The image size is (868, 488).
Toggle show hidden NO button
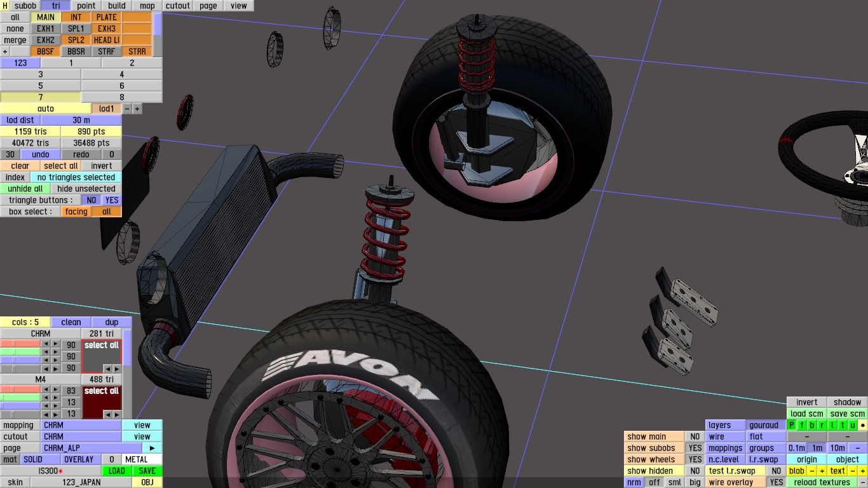[695, 471]
